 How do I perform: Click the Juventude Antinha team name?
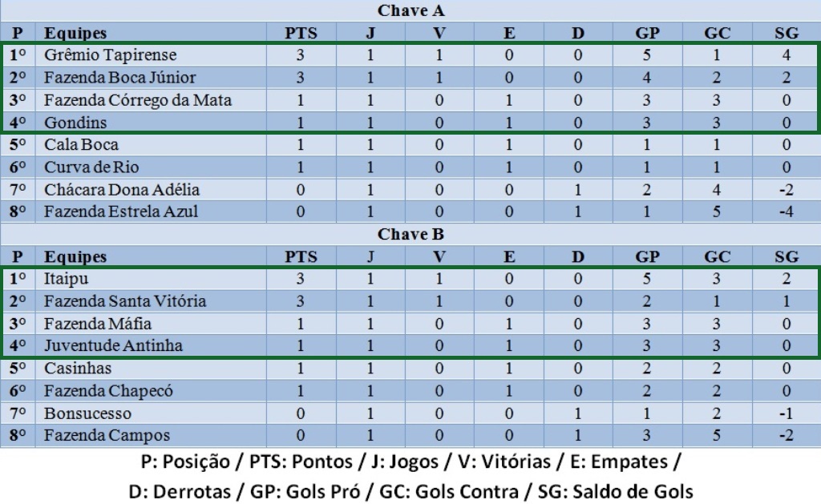coord(113,346)
